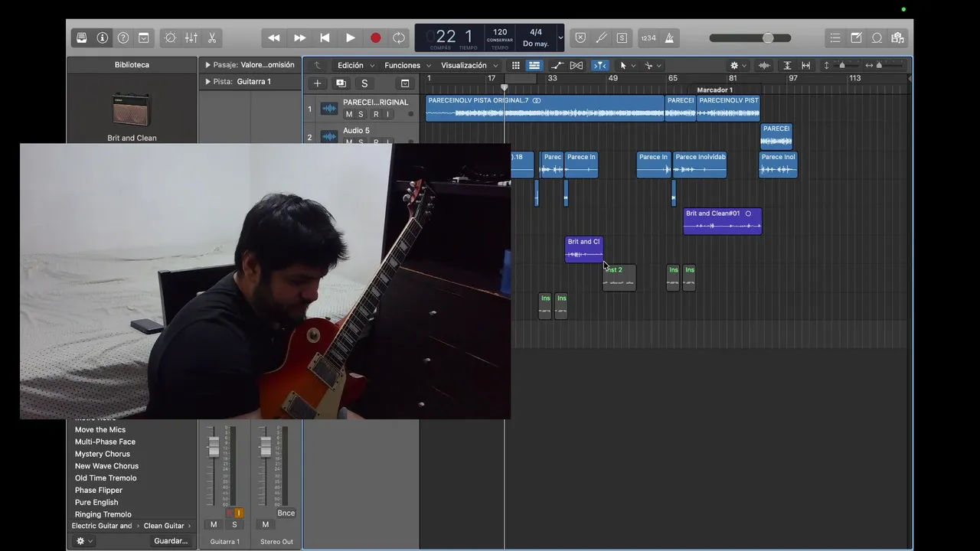
Task: Click the Fast Forward transport button
Action: tap(300, 37)
